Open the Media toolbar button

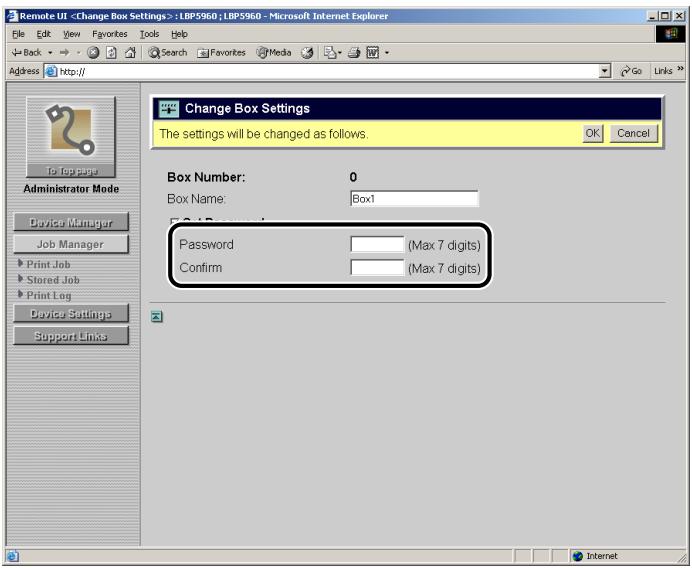274,53
